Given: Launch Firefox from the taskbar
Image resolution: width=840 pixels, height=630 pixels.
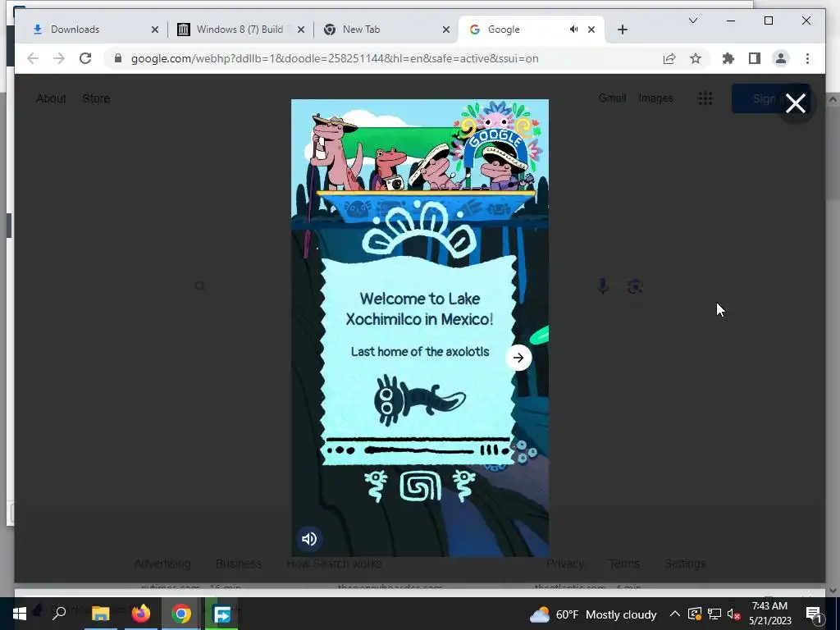Looking at the screenshot, I should tap(141, 614).
